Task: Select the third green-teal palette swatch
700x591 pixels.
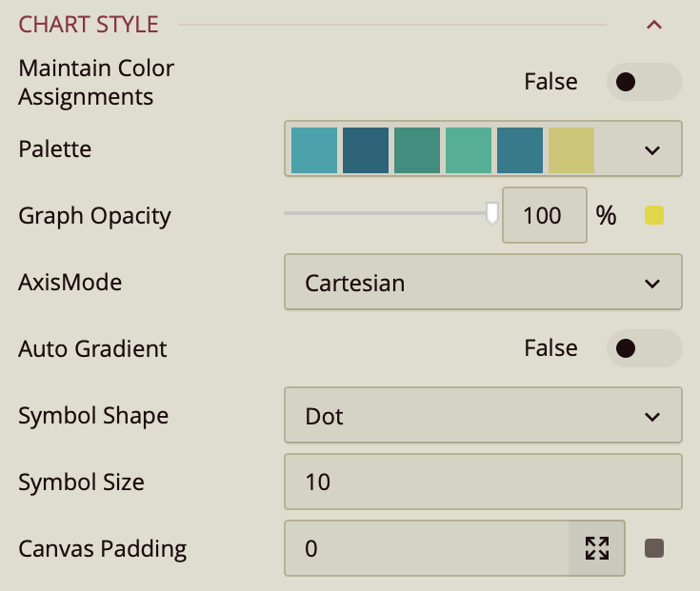Action: [x=417, y=149]
